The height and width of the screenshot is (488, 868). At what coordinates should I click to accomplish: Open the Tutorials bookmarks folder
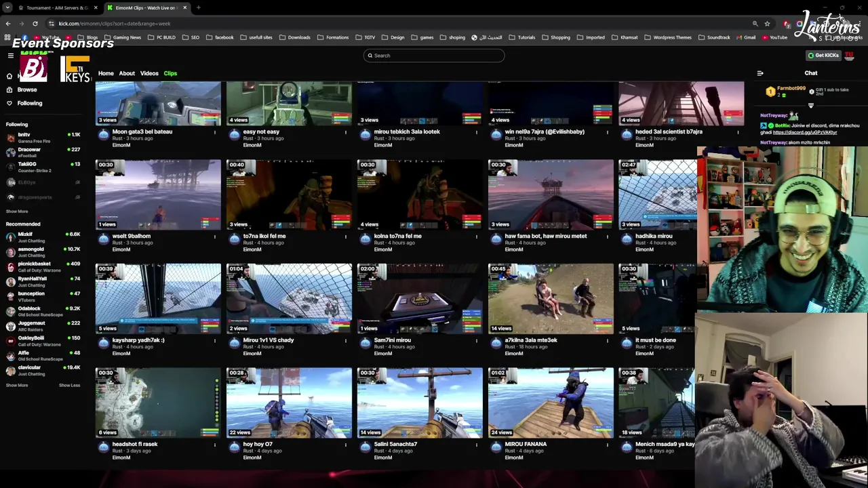(522, 37)
